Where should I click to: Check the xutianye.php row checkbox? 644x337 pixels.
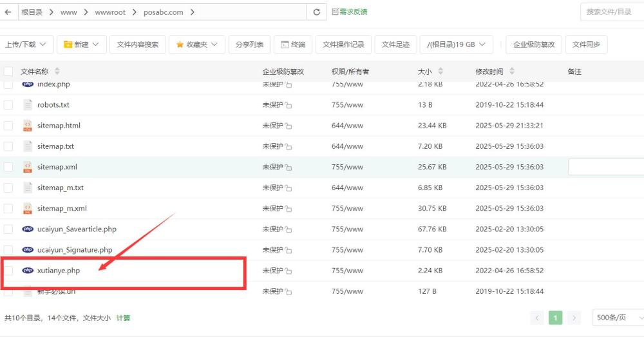tap(8, 271)
